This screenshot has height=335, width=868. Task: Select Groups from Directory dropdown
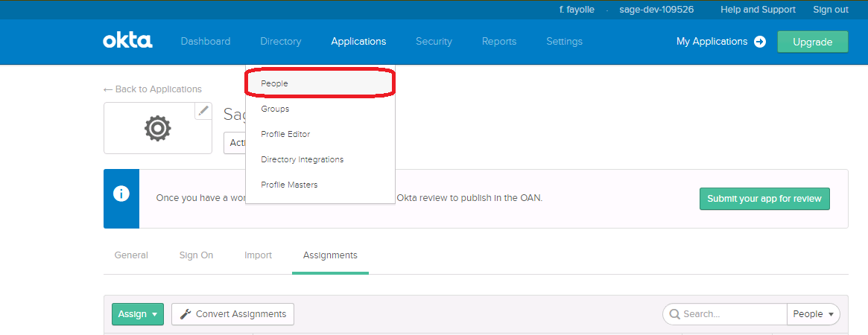tap(320, 109)
